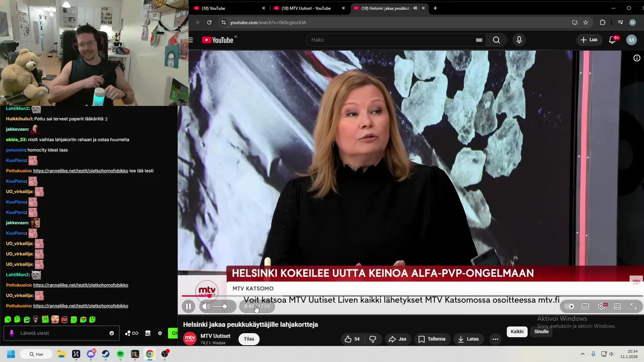This screenshot has width=644, height=362.
Task: Open video player settings gear
Action: [601, 306]
